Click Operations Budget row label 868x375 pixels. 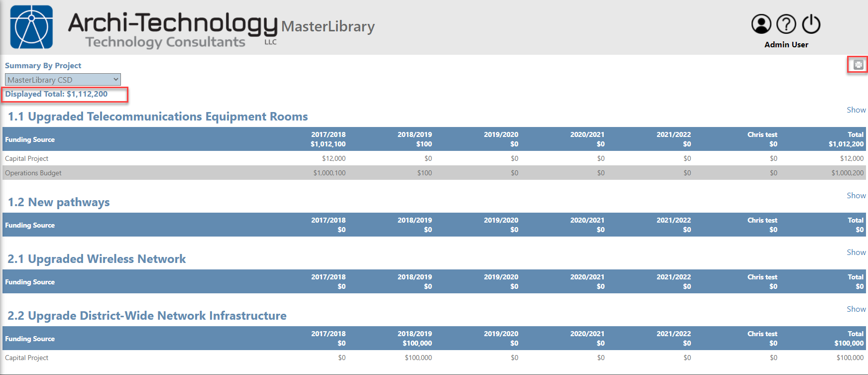pos(33,173)
